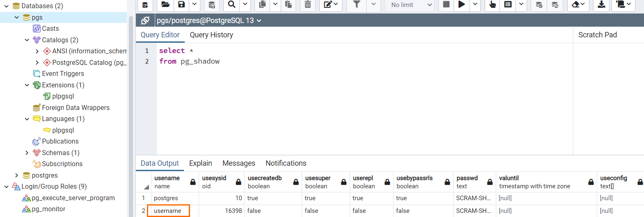The image size is (644, 217).
Task: Open the Explain results tab
Action: [x=201, y=163]
